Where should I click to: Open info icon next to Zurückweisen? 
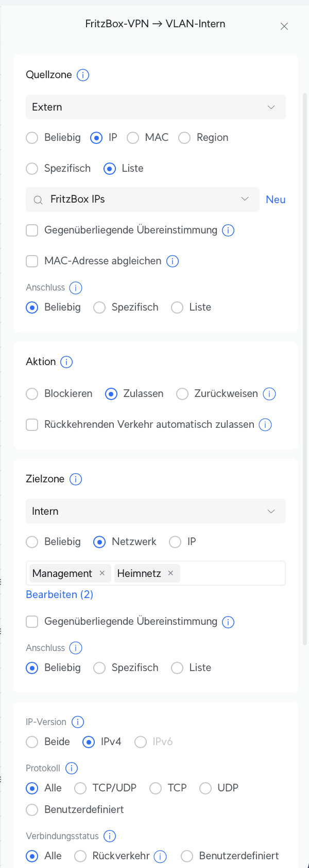click(269, 394)
